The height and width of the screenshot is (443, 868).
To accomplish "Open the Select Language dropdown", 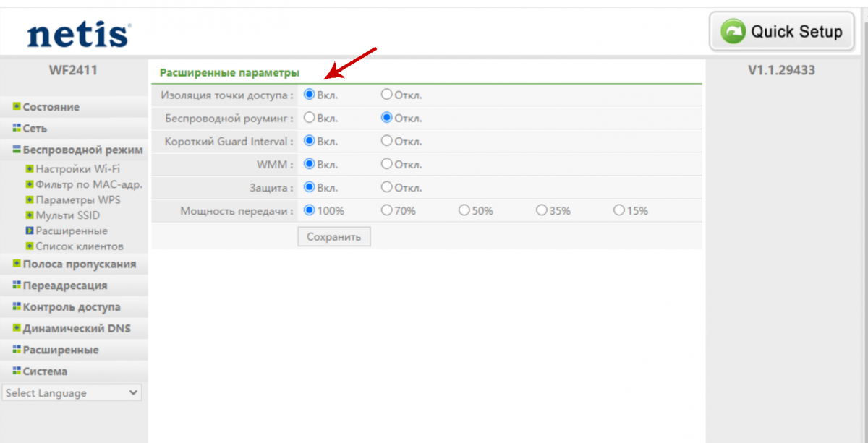I will click(x=72, y=392).
